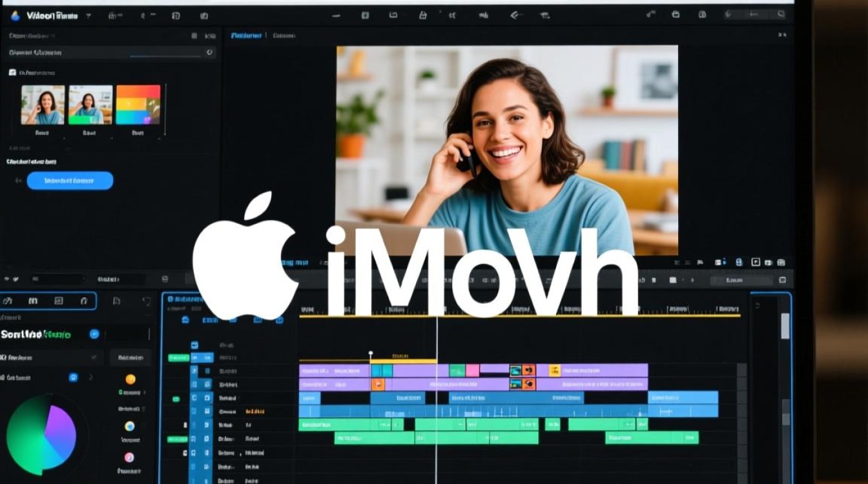Select the pink clip in the top purple track

(x=472, y=370)
